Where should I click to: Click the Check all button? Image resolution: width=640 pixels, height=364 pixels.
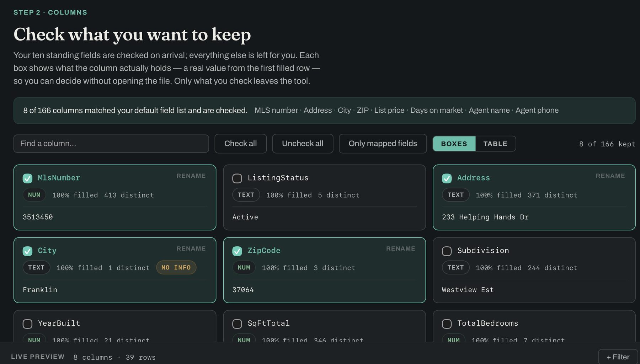[x=241, y=144]
